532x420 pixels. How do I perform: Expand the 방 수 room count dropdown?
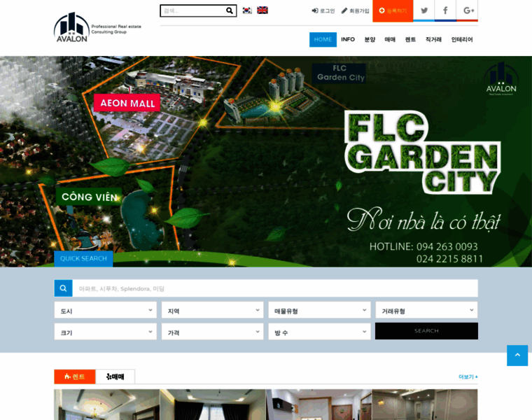[x=319, y=332]
